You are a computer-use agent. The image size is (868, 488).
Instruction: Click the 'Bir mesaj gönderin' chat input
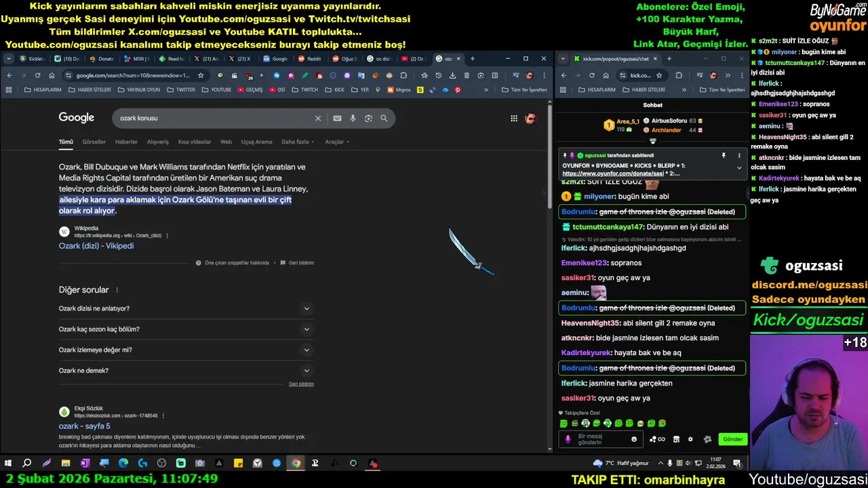(x=602, y=439)
